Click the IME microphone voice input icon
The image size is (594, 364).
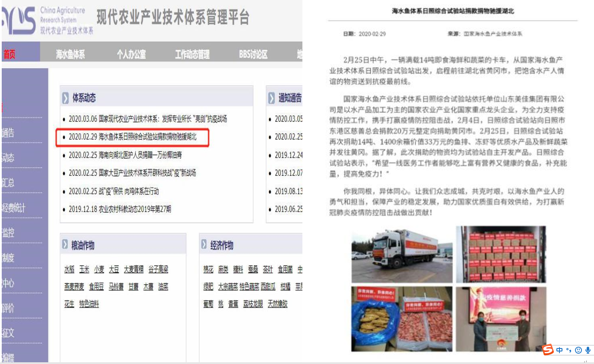pyautogui.click(x=588, y=350)
